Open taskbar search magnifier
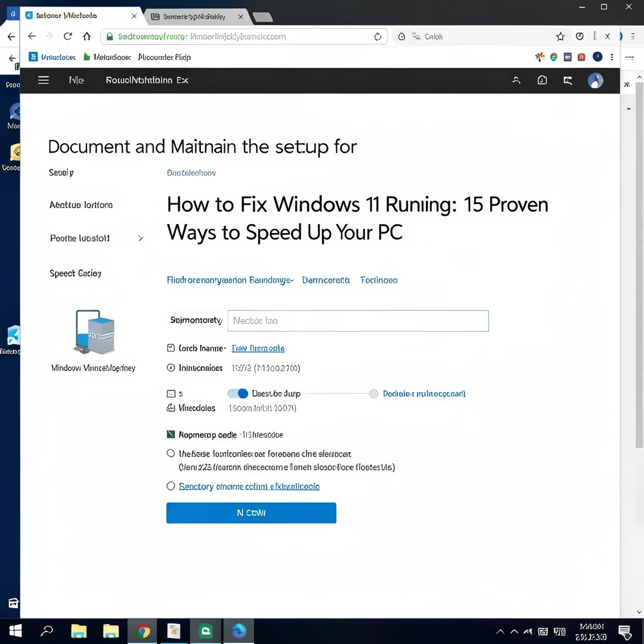The image size is (644, 644). tap(47, 631)
